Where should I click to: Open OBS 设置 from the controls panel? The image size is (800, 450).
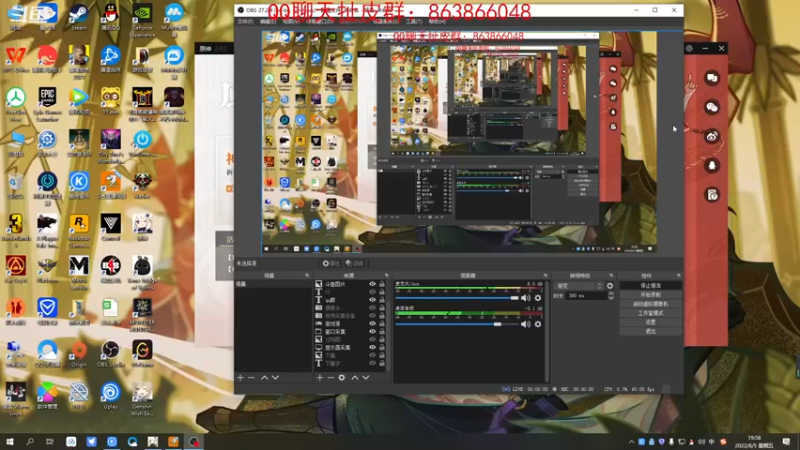coord(651,322)
